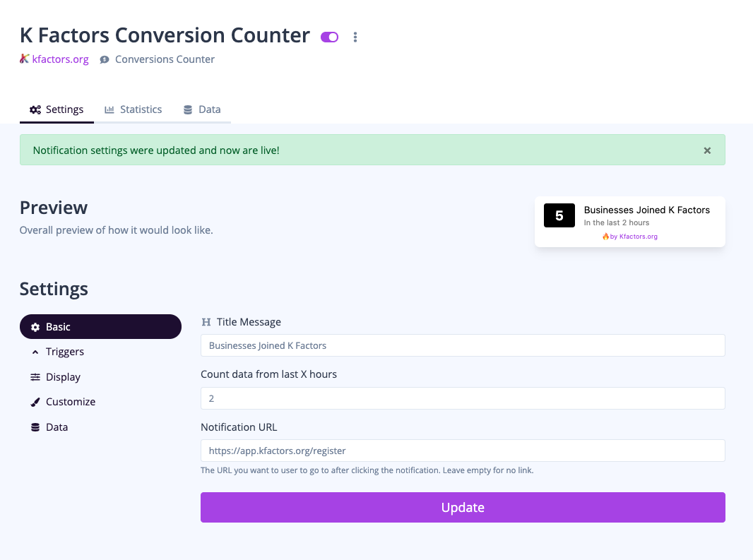The width and height of the screenshot is (753, 560).
Task: Open the 'by Kfactors.org' link in preview
Action: (634, 237)
